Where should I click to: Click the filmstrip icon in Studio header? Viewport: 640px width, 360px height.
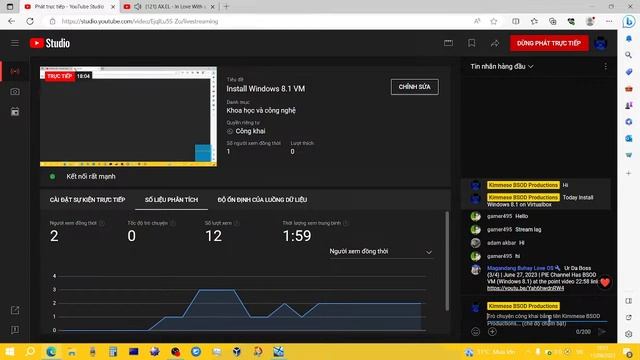[x=448, y=43]
